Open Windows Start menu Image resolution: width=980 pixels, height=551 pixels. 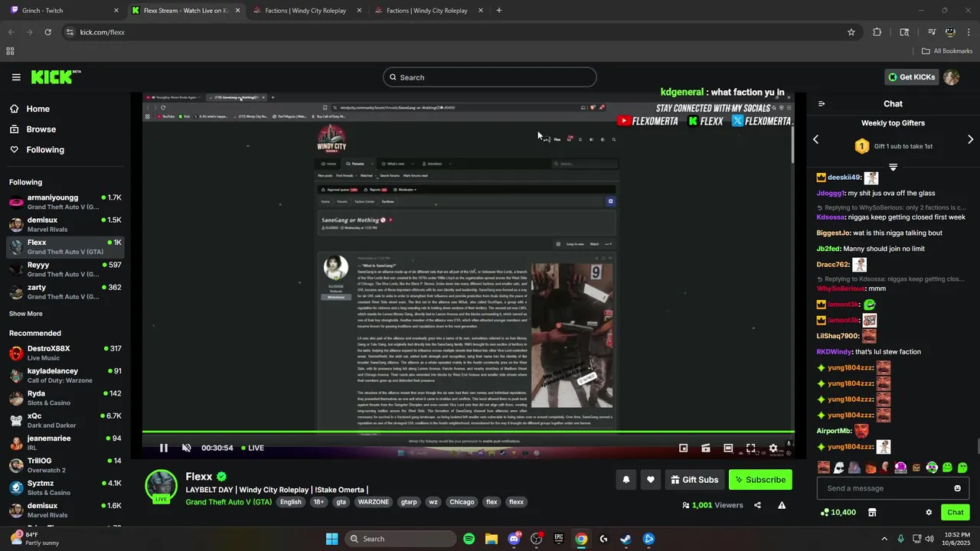click(x=332, y=539)
